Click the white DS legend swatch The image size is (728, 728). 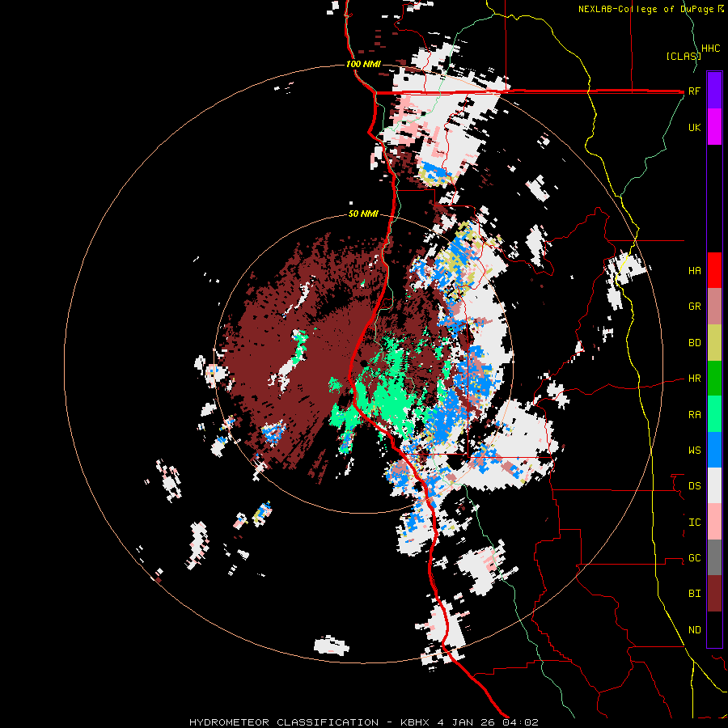click(714, 485)
